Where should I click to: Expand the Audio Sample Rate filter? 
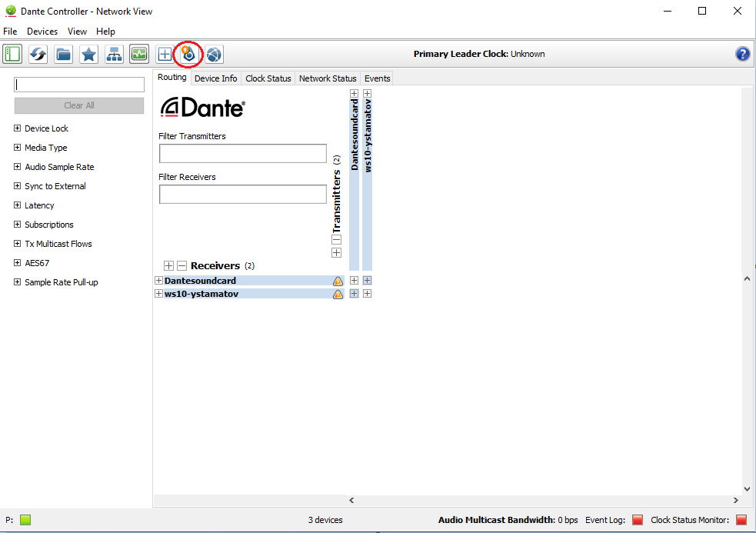(18, 167)
